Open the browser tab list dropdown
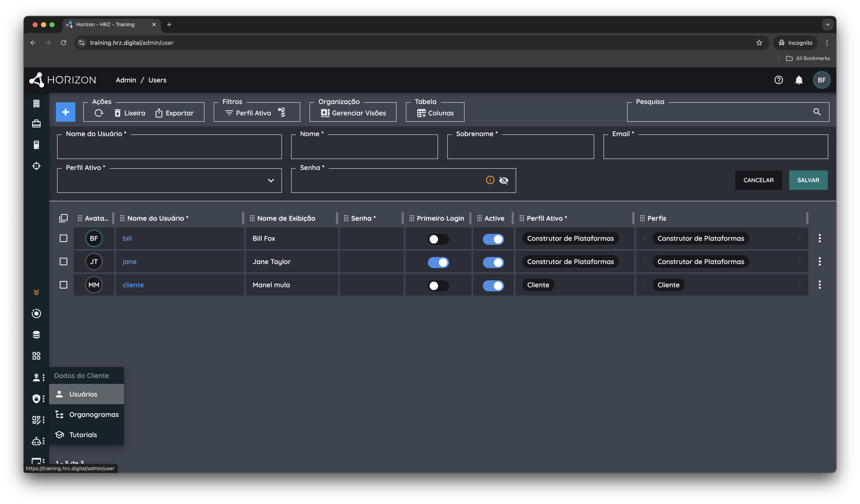 (x=828, y=25)
